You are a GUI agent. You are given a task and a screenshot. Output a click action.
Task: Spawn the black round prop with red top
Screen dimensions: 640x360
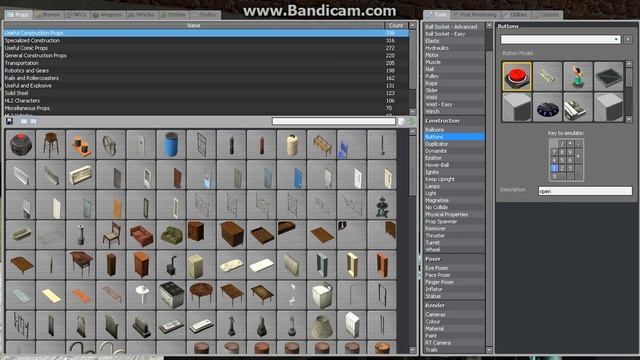pyautogui.click(x=20, y=144)
